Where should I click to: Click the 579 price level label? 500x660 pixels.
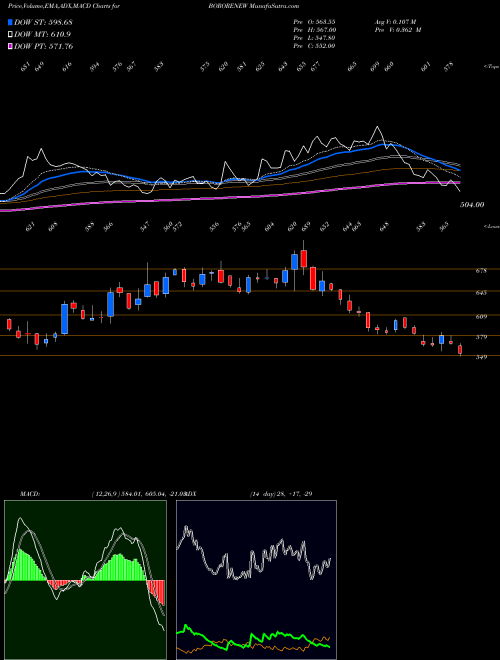pos(481,337)
